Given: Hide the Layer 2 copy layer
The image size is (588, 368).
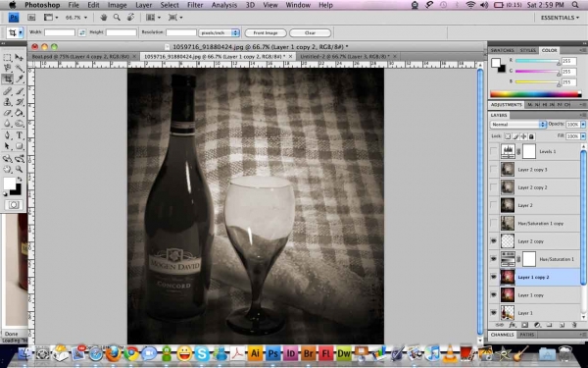Looking at the screenshot, I should click(494, 241).
